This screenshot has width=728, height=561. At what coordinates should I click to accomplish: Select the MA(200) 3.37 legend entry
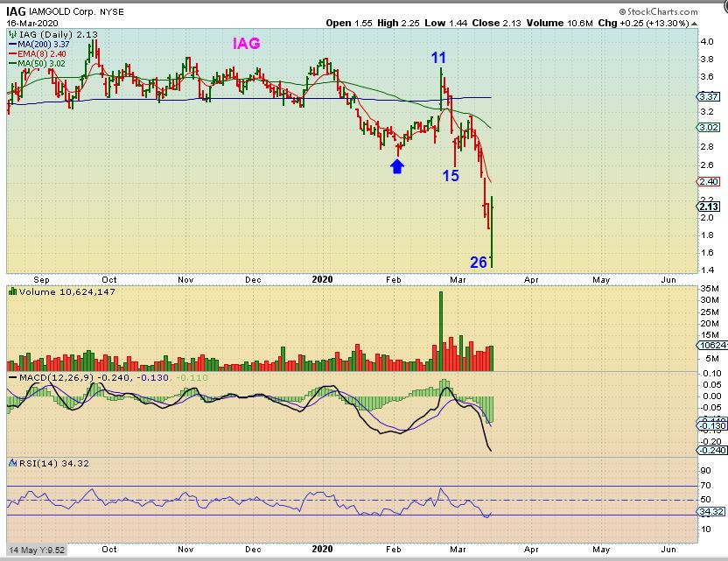tap(39, 44)
